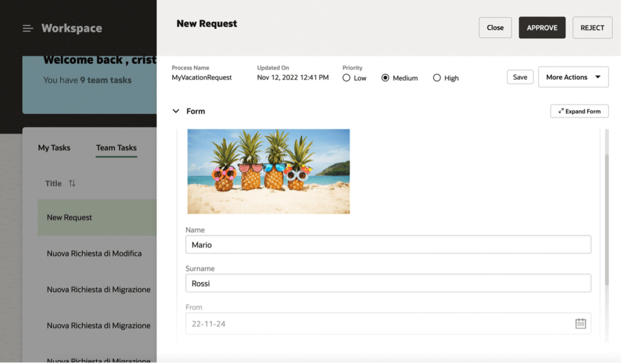Open Nuova Richiesta di Modifica task
This screenshot has width=623, height=364.
click(94, 253)
